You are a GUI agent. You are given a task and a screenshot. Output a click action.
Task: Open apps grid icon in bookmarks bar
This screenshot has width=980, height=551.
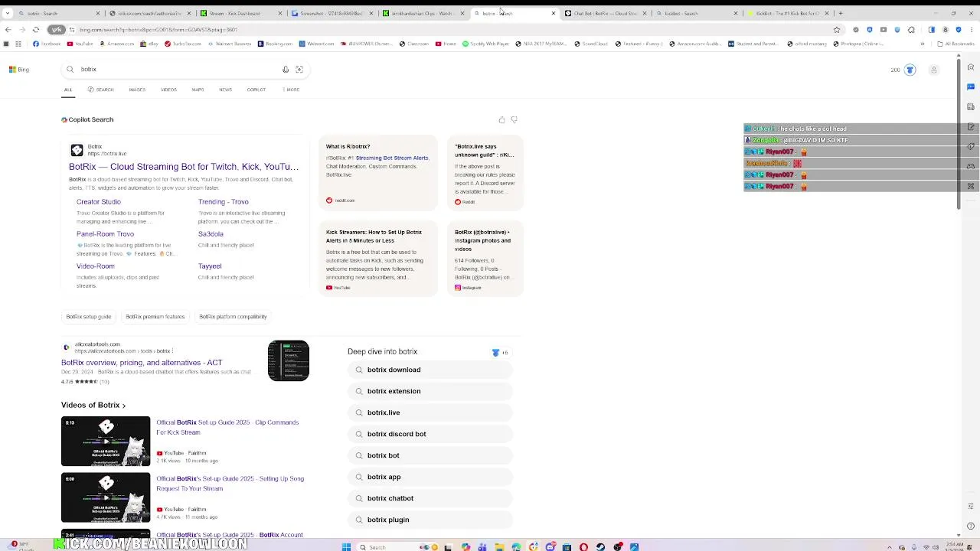point(18,44)
